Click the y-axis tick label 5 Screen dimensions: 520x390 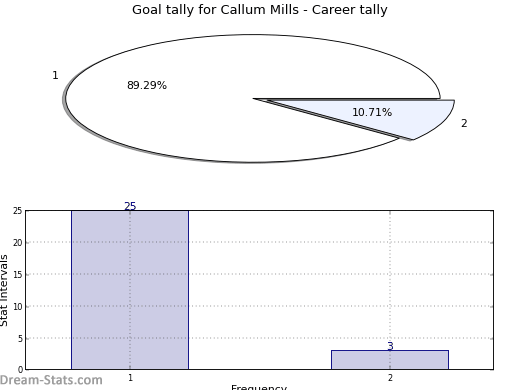click(x=20, y=339)
